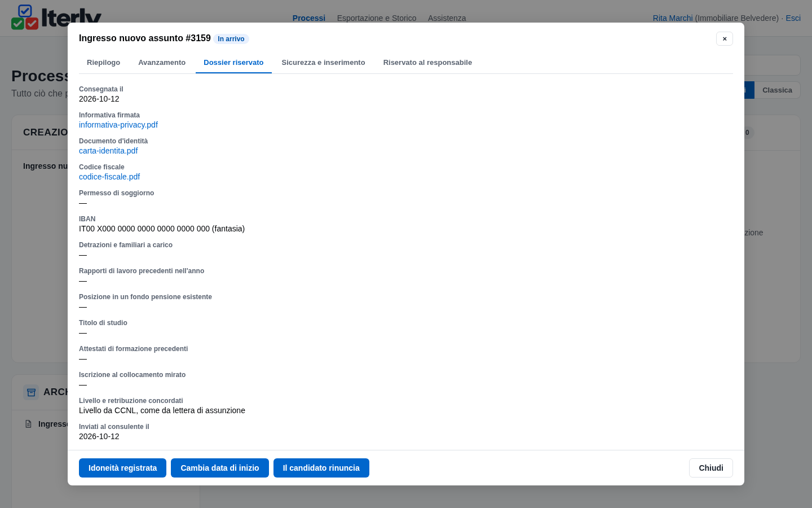Click the In arrivo status badge

231,39
